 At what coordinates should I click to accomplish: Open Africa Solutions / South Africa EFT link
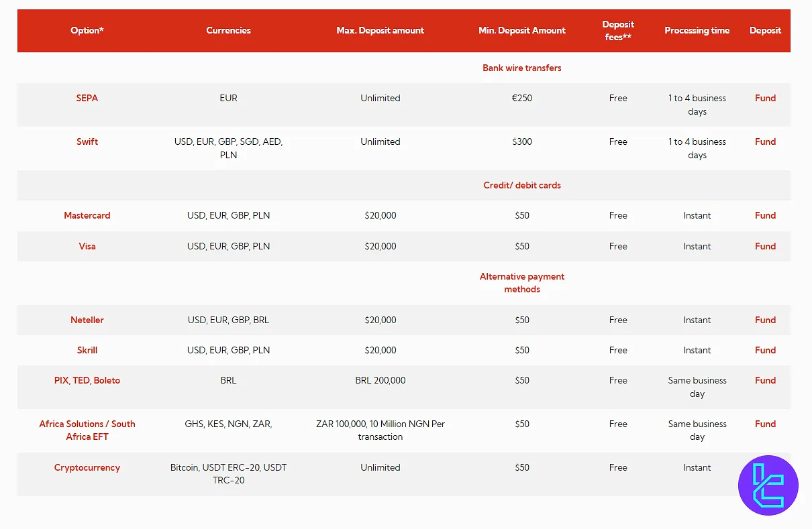point(87,430)
